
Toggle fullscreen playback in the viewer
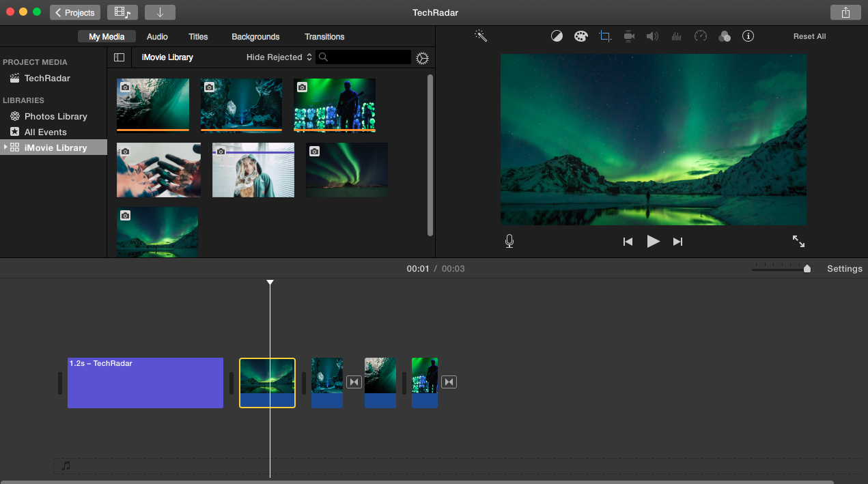point(798,241)
